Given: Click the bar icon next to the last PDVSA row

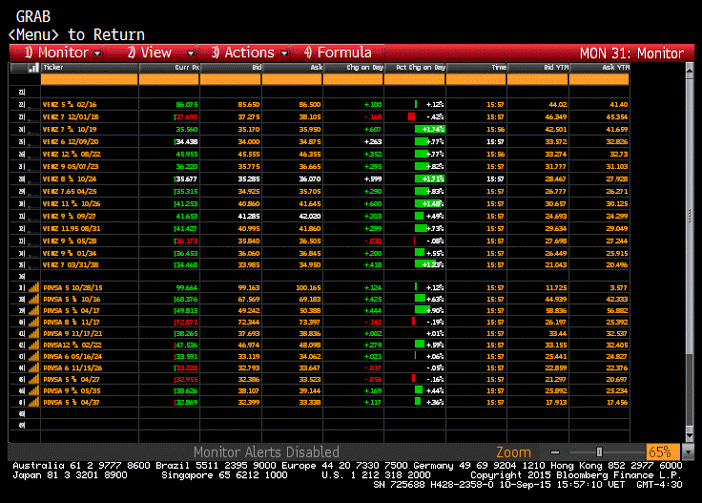Looking at the screenshot, I should click(34, 402).
